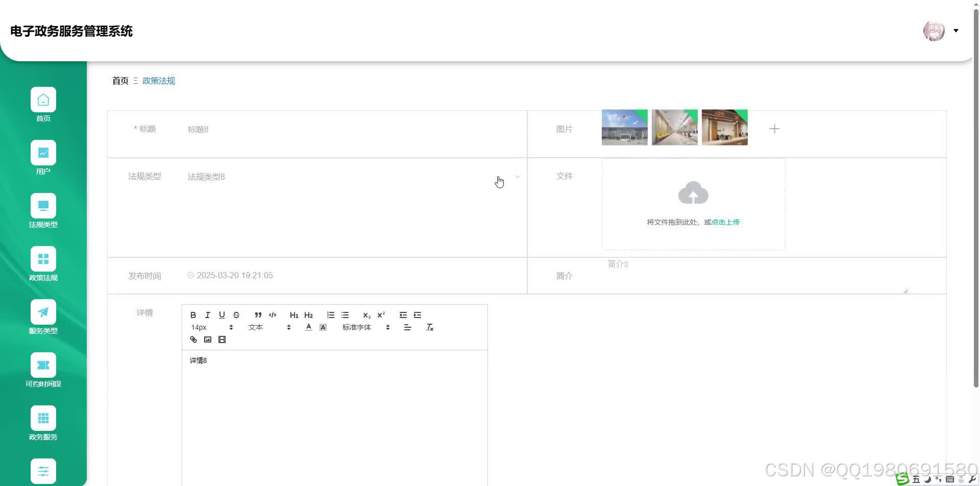Open 服务类型 in the sidebar
Viewport: 980px width, 486px height.
(43, 317)
